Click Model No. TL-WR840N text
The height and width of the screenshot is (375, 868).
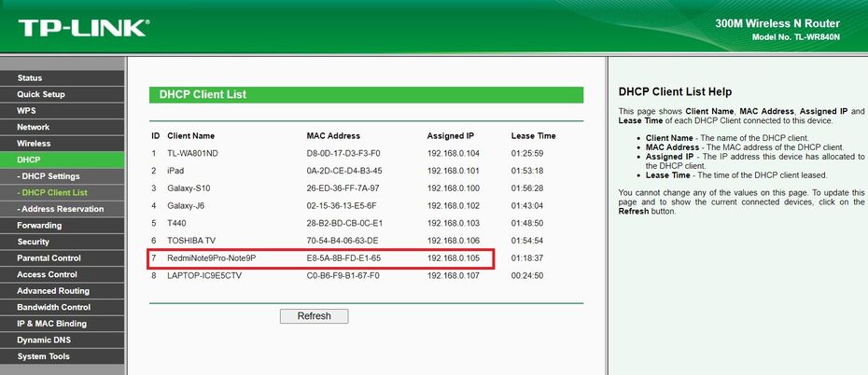click(796, 37)
